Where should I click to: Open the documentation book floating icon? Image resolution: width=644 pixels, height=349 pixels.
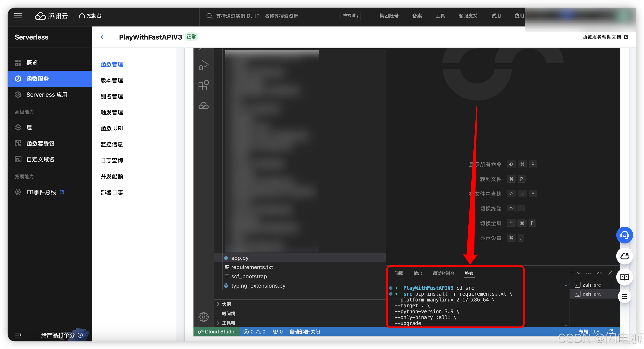[x=624, y=277]
